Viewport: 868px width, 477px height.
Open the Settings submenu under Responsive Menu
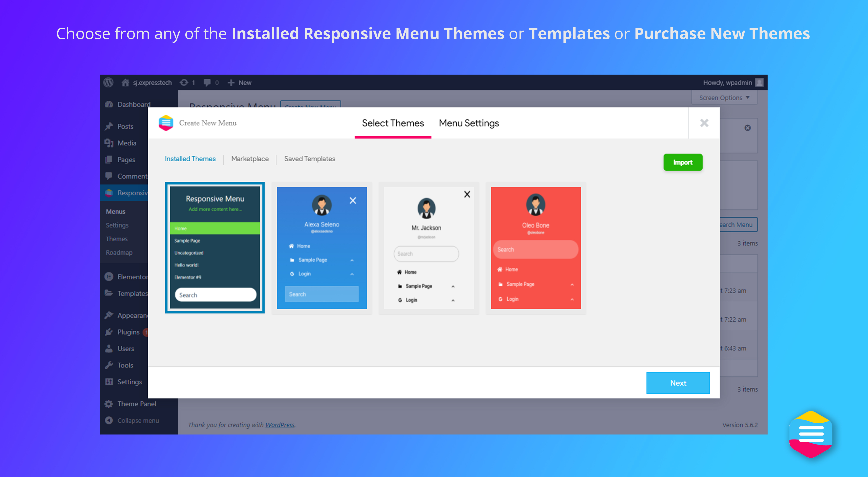tap(117, 225)
